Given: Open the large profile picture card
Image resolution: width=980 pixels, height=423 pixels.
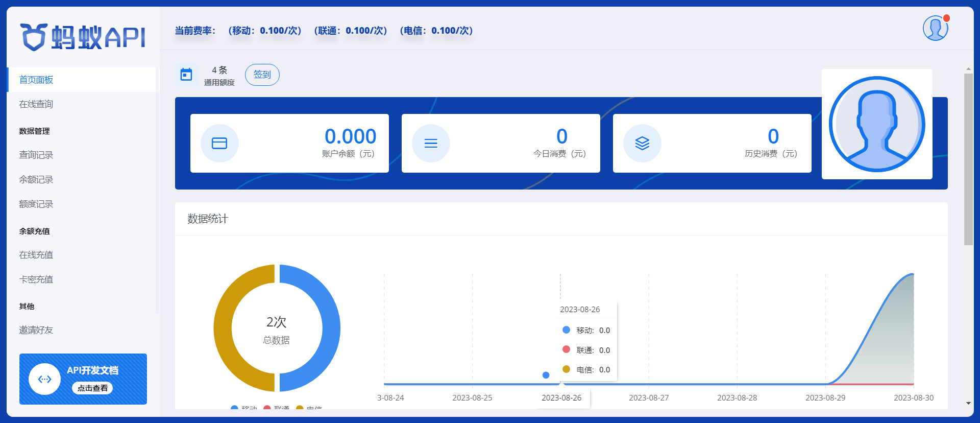Looking at the screenshot, I should click(x=877, y=124).
